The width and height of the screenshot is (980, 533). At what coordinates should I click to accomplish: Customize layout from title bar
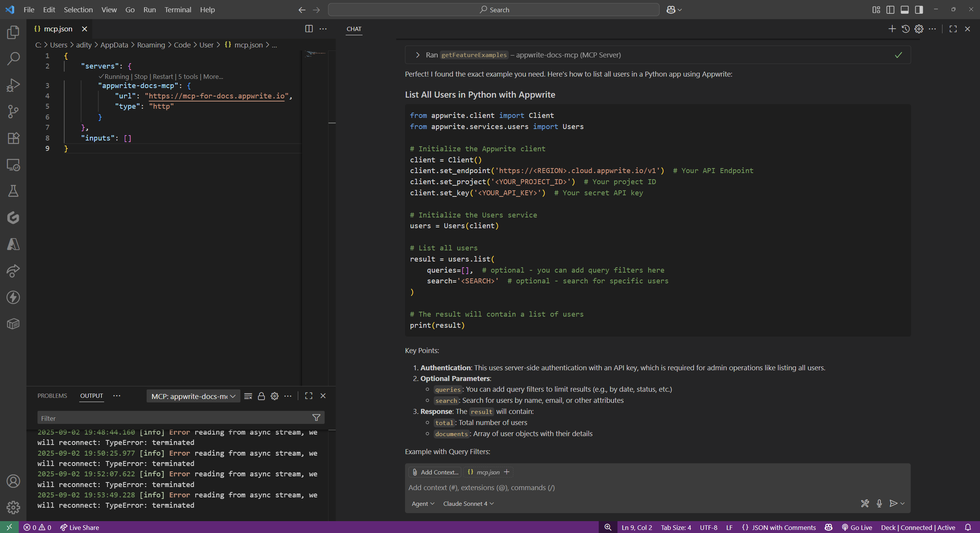876,10
